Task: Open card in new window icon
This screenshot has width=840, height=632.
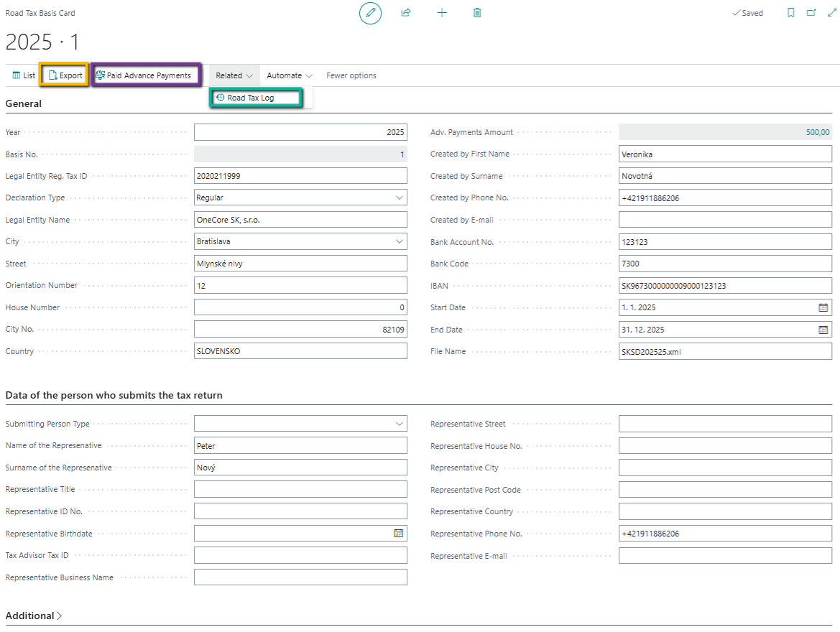Action: pos(811,13)
